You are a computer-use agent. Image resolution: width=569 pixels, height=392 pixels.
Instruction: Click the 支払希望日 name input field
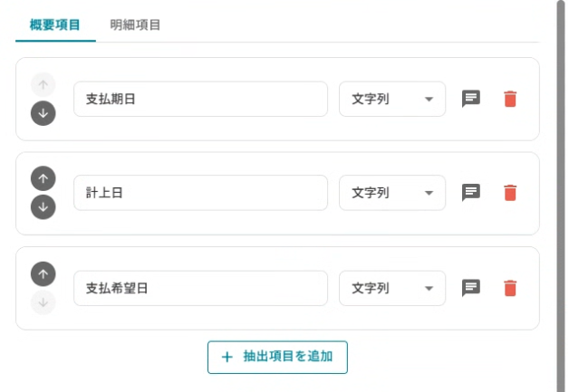[200, 288]
